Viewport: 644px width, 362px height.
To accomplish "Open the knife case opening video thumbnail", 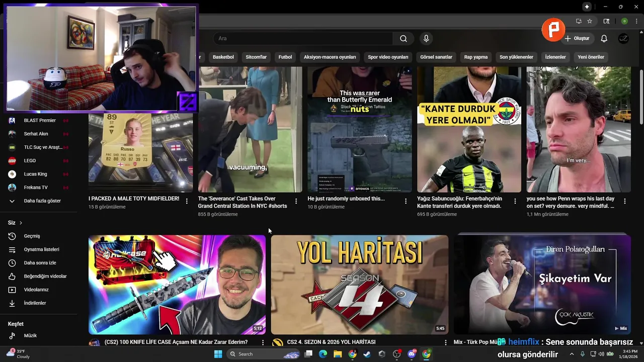I will [177, 285].
